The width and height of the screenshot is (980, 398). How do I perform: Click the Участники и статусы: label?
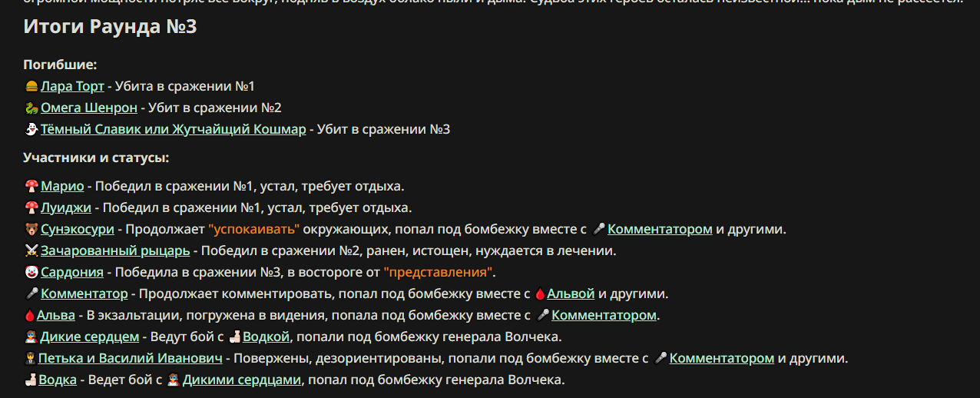[x=96, y=158]
